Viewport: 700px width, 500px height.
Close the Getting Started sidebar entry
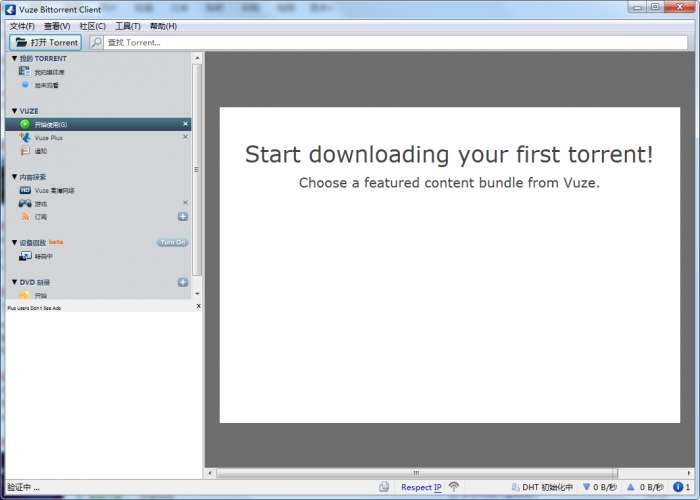coord(185,124)
